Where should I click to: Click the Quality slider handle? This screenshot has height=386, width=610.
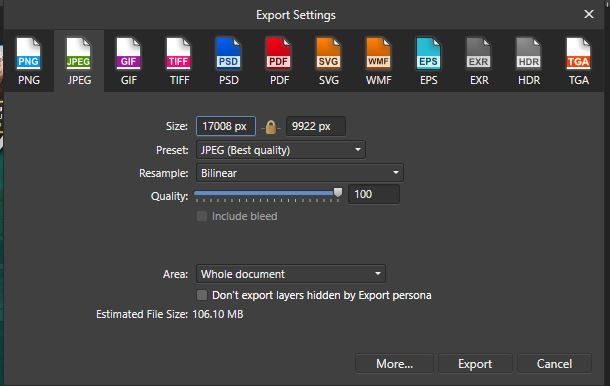point(338,193)
